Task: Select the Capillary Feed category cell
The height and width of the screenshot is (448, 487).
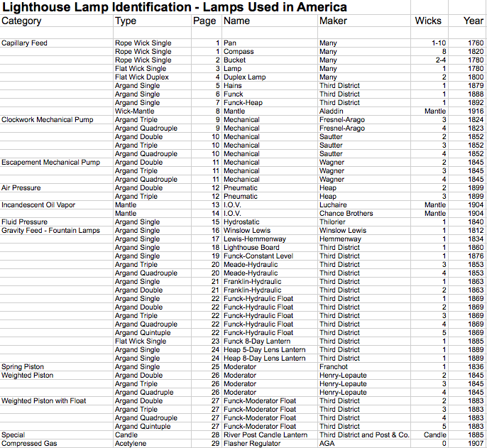Action: point(57,43)
